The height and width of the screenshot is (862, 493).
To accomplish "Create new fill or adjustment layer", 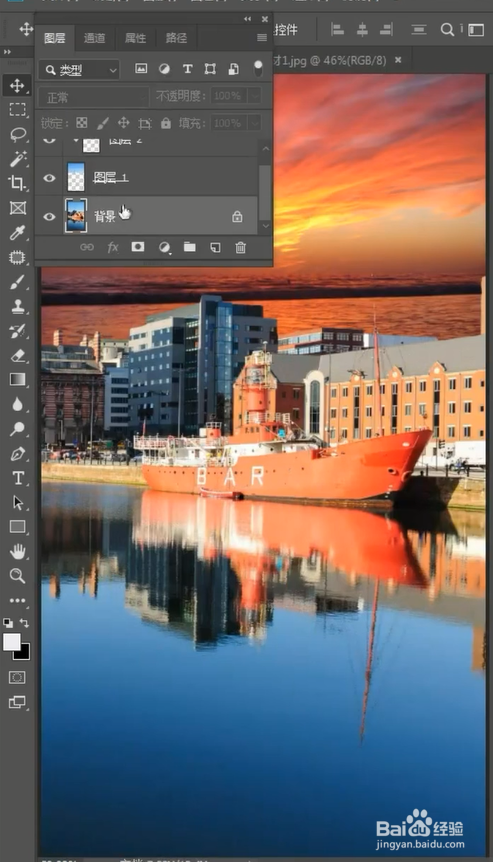I will 164,248.
